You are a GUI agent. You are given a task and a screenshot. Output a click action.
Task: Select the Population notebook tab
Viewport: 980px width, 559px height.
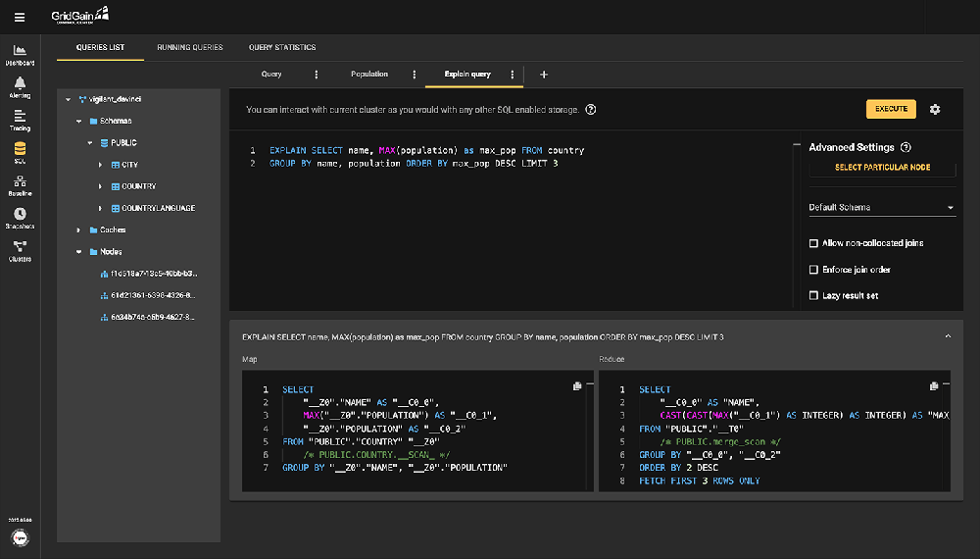point(369,75)
